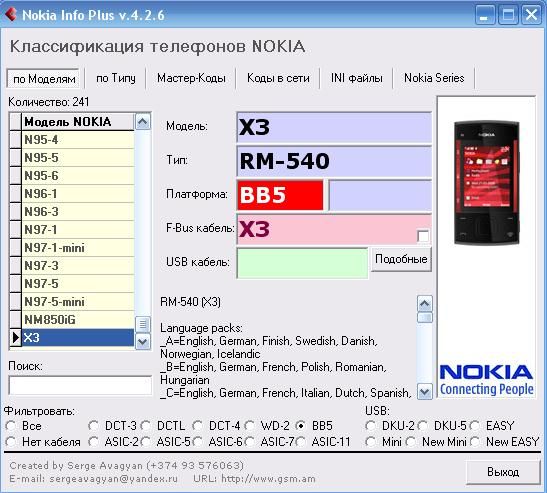
Task: Open the 'Nokia Series' tab
Action: click(434, 78)
